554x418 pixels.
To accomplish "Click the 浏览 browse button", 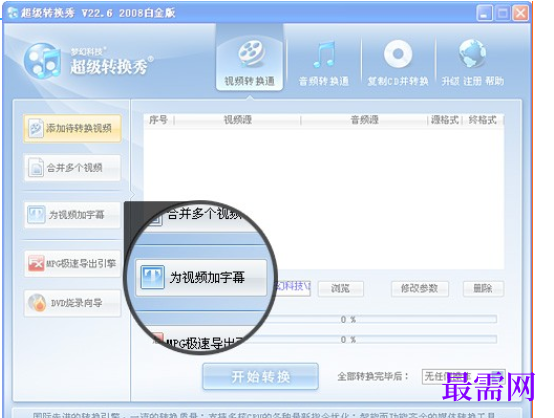I will pos(341,289).
